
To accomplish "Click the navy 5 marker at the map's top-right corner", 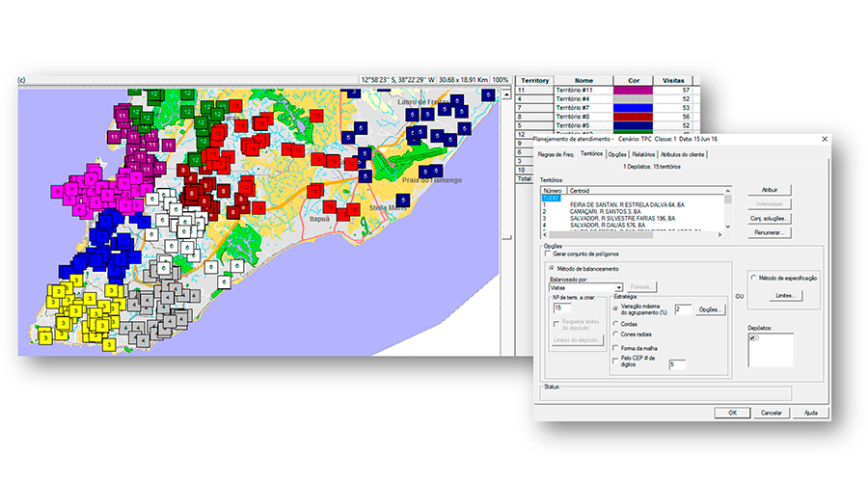I will tap(489, 94).
